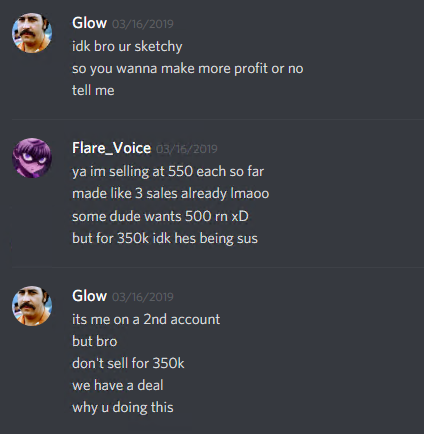Open Flare_Voice's purple avatar
424x434 pixels.
tap(32, 158)
